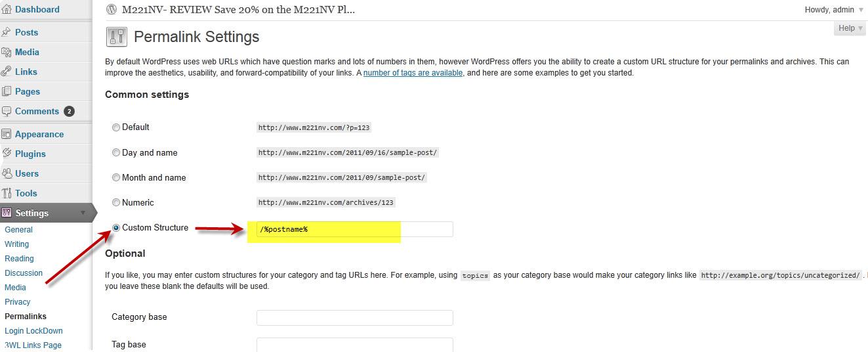This screenshot has width=868, height=352.
Task: Click the Dashboard home icon
Action: coord(6,10)
